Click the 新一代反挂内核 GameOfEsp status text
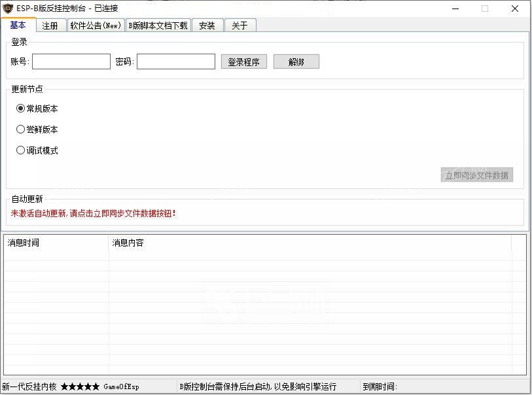Image resolution: width=532 pixels, height=395 pixels. tap(70, 386)
